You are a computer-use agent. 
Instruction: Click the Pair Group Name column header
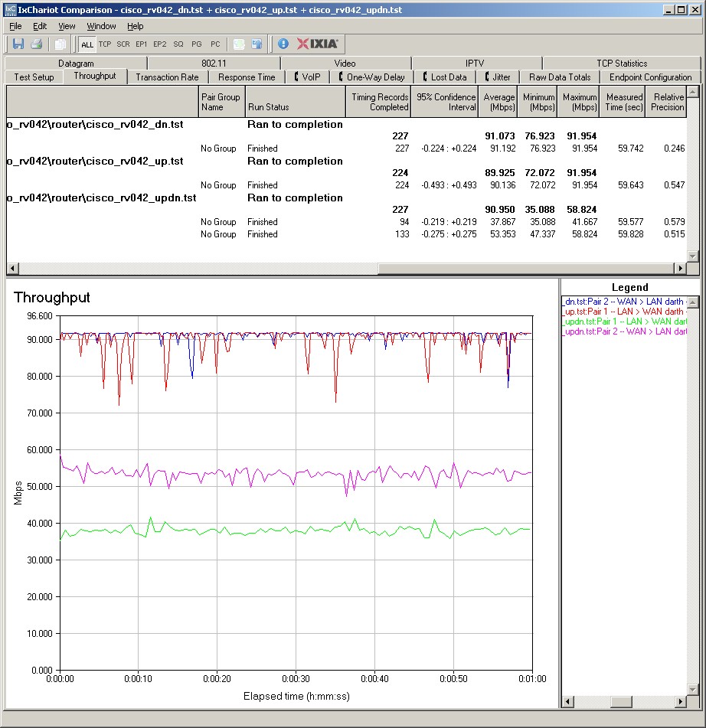221,102
